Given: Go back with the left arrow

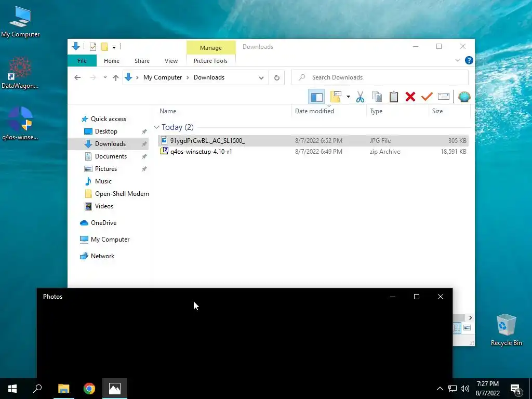Looking at the screenshot, I should click(77, 77).
